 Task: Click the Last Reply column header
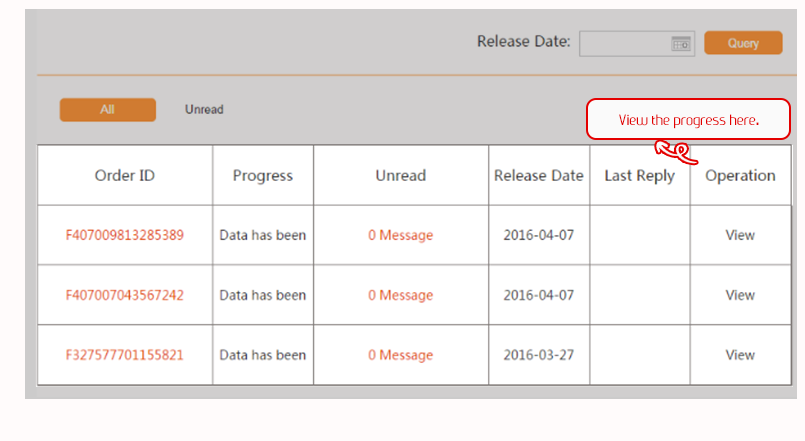(639, 176)
